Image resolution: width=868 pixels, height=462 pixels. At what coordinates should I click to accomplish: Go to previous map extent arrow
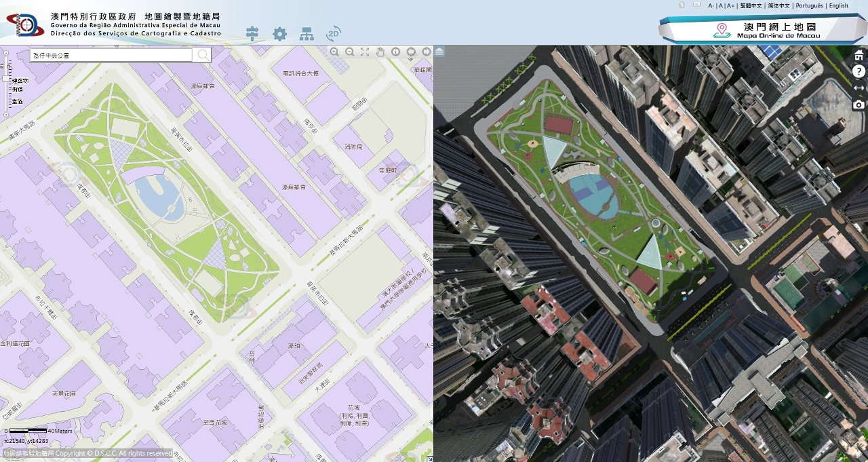point(411,52)
